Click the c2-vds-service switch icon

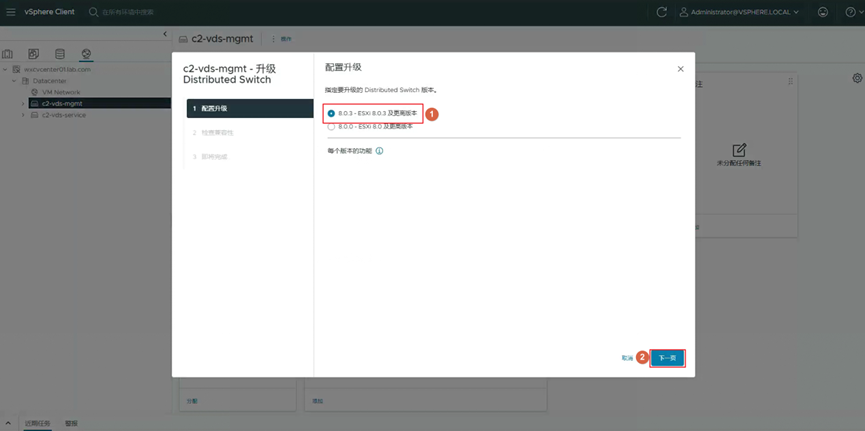(x=34, y=115)
